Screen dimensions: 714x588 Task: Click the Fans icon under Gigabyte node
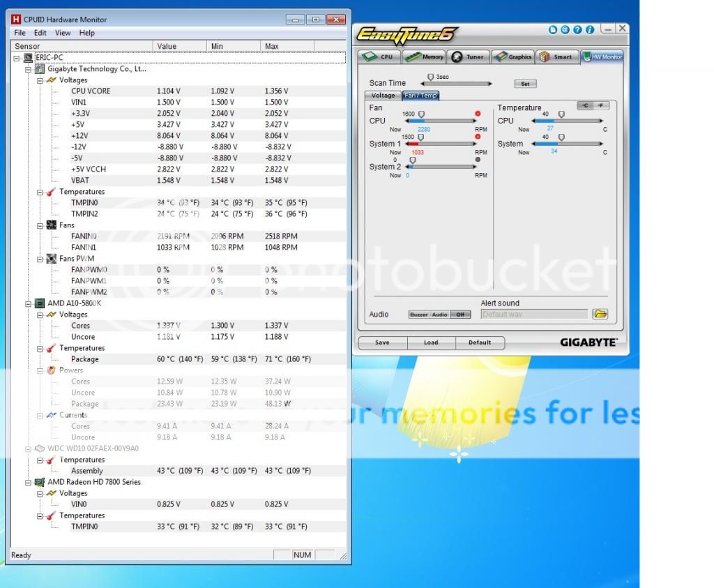(52, 225)
